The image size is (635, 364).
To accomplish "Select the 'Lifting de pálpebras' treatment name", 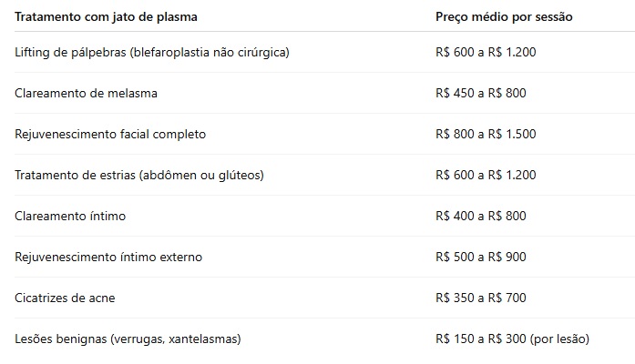I will point(73,52).
